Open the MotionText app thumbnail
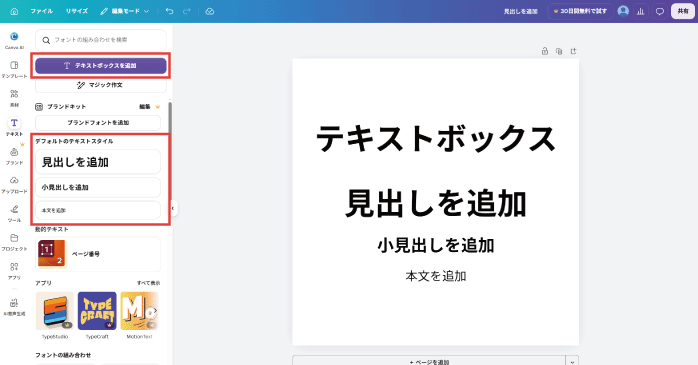This screenshot has width=698, height=365. (x=139, y=311)
